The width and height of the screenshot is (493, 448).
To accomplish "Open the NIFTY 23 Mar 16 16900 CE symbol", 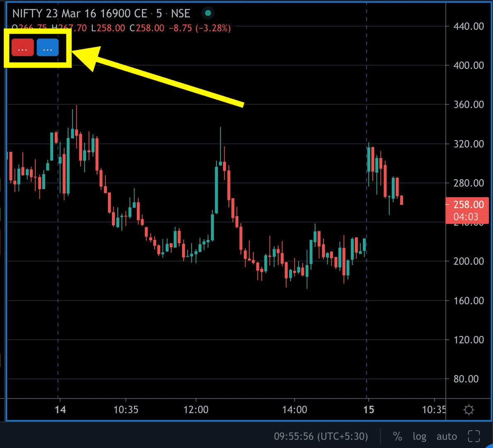I will tap(80, 14).
